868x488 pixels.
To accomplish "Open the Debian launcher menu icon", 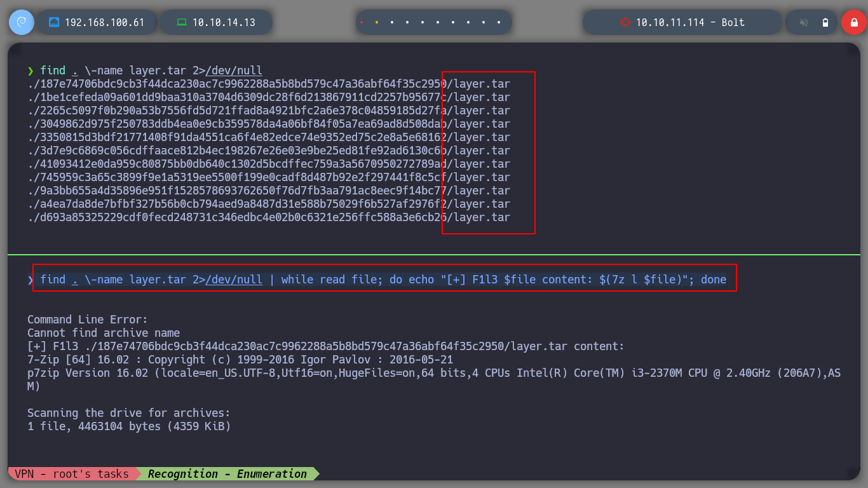I will click(x=21, y=22).
